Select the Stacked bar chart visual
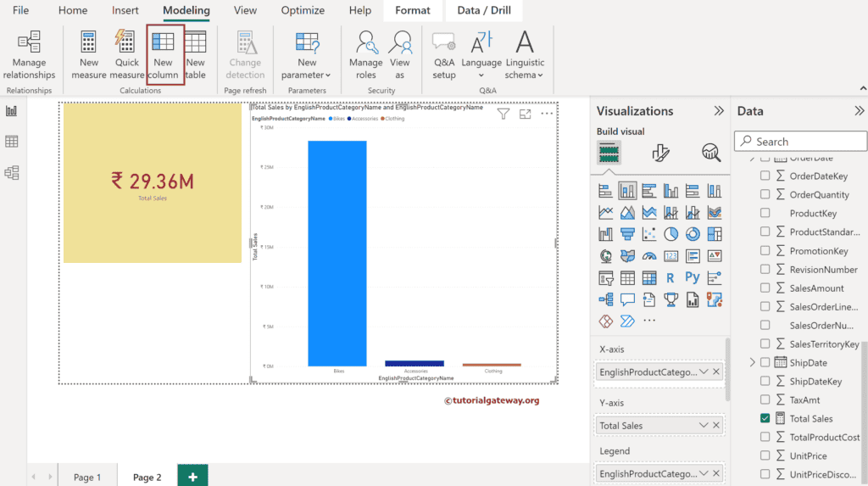Image resolution: width=868 pixels, height=486 pixels. tap(605, 191)
